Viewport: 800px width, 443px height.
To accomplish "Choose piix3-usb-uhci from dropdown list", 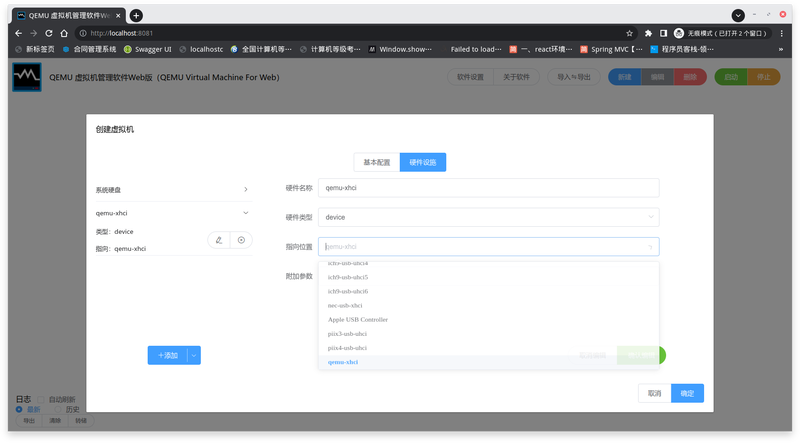I will click(x=488, y=334).
